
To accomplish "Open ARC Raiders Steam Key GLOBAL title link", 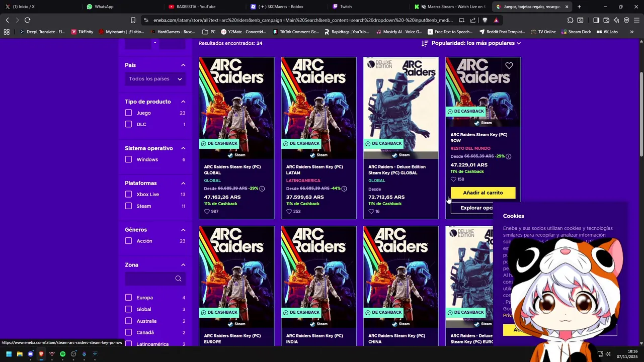I will (232, 170).
